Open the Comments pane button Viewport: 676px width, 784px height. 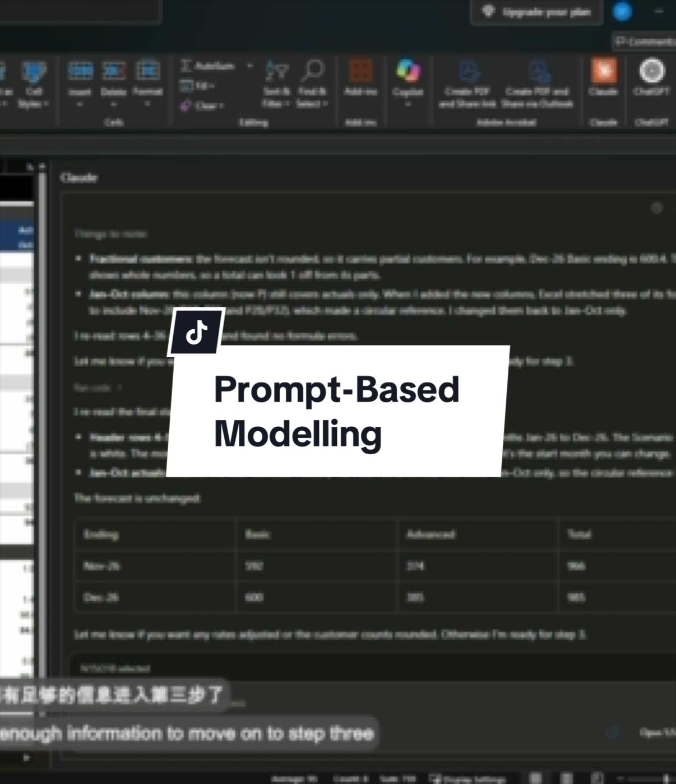[x=645, y=42]
